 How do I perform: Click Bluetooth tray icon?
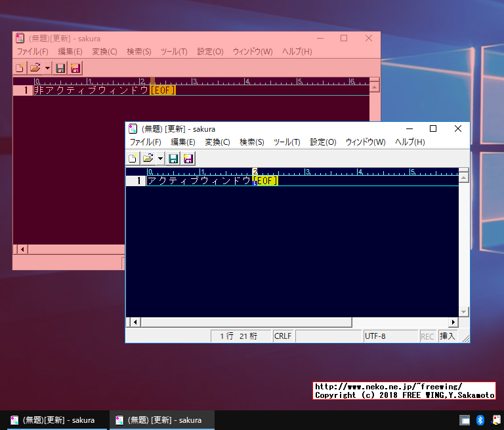480,420
